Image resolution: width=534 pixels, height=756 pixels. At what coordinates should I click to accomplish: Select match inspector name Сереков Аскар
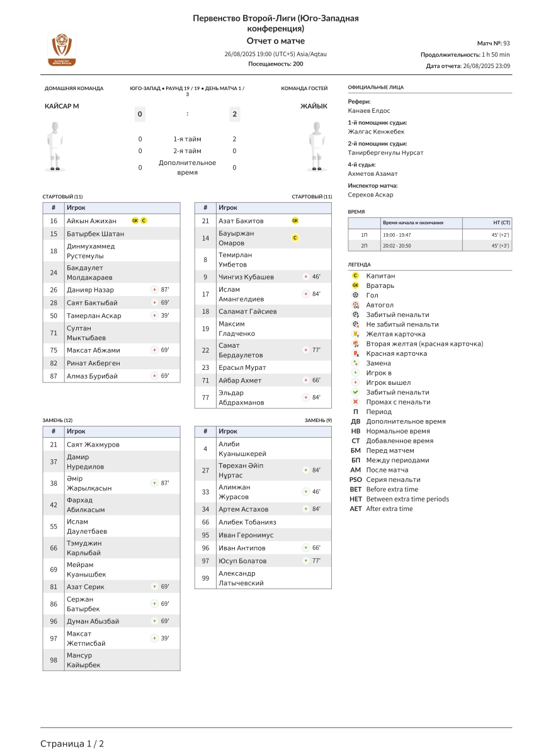(370, 195)
